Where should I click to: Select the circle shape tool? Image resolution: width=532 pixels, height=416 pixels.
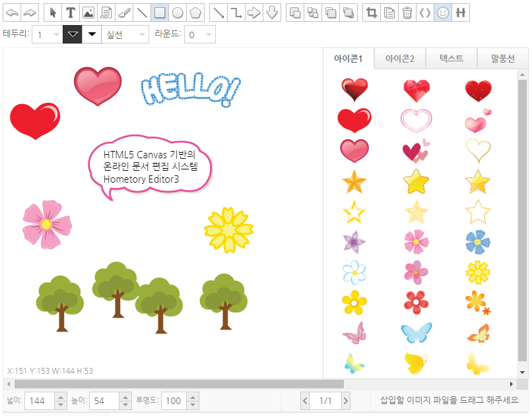tap(178, 13)
